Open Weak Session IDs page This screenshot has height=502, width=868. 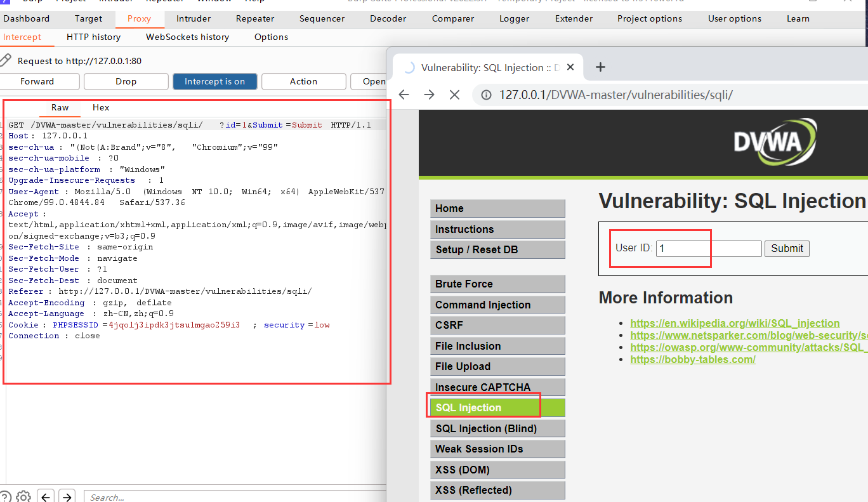click(497, 449)
